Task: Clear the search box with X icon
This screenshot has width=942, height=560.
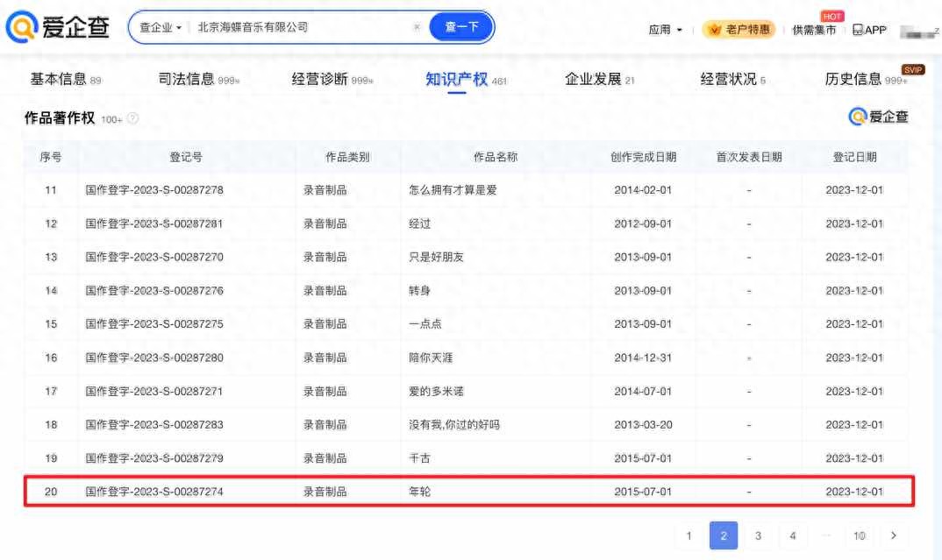Action: [417, 27]
